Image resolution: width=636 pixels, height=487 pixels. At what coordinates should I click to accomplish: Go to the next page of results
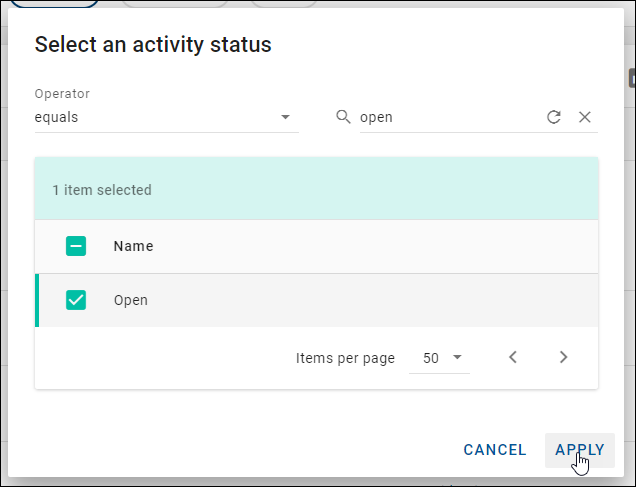(x=563, y=357)
